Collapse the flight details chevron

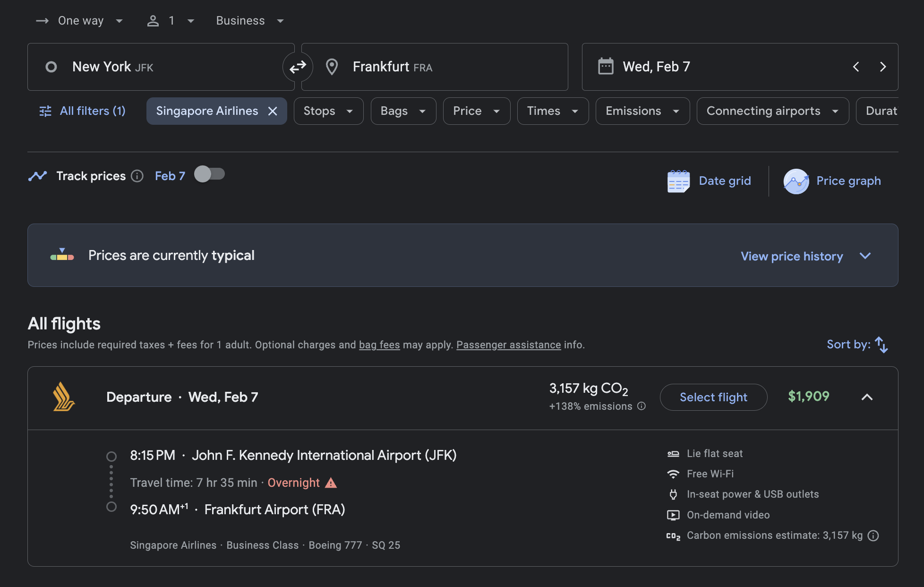pyautogui.click(x=867, y=397)
